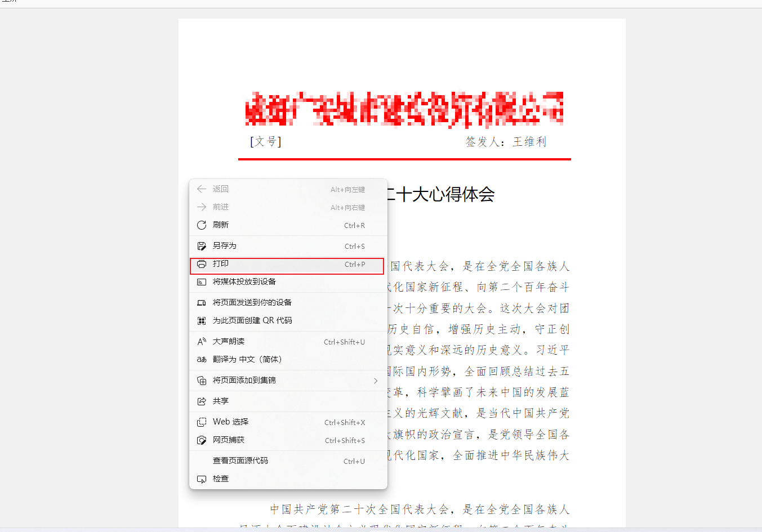
Task: Click the cast media to device icon
Action: click(x=202, y=281)
